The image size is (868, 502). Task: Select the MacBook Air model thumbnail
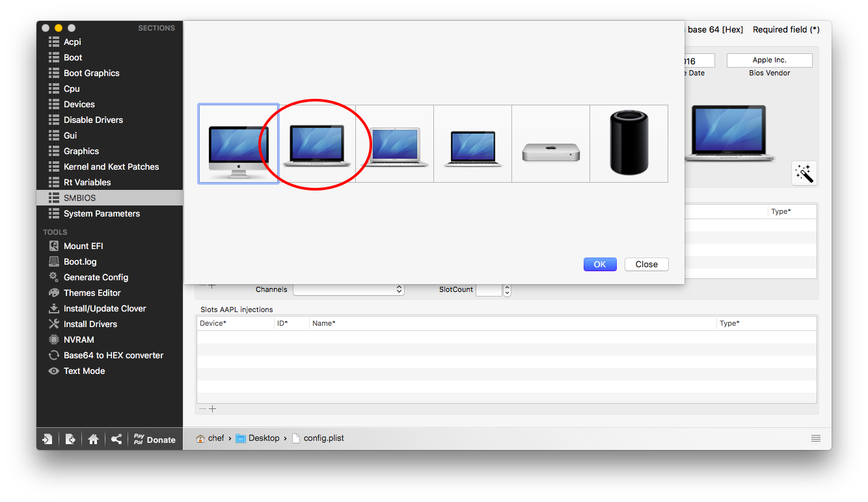395,144
